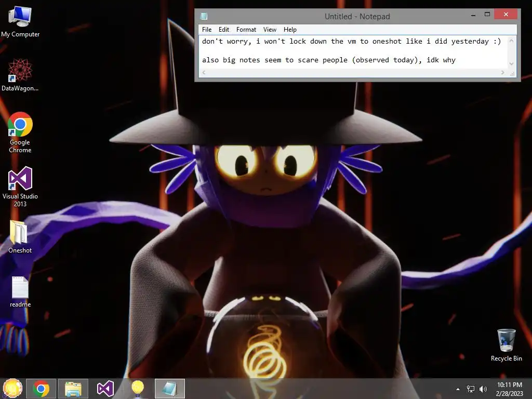Viewport: 532px width, 399px height.
Task: Minimize the Notepad window
Action: pos(473,15)
